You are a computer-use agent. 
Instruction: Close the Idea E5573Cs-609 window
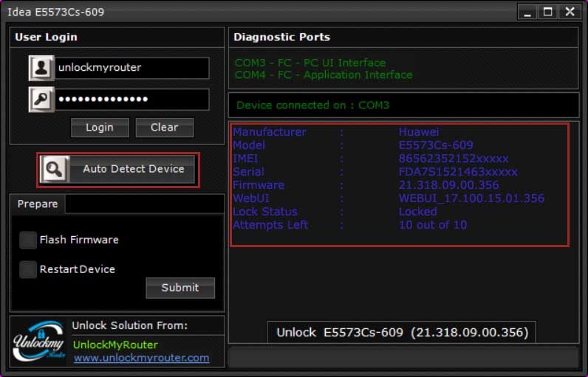[x=570, y=12]
